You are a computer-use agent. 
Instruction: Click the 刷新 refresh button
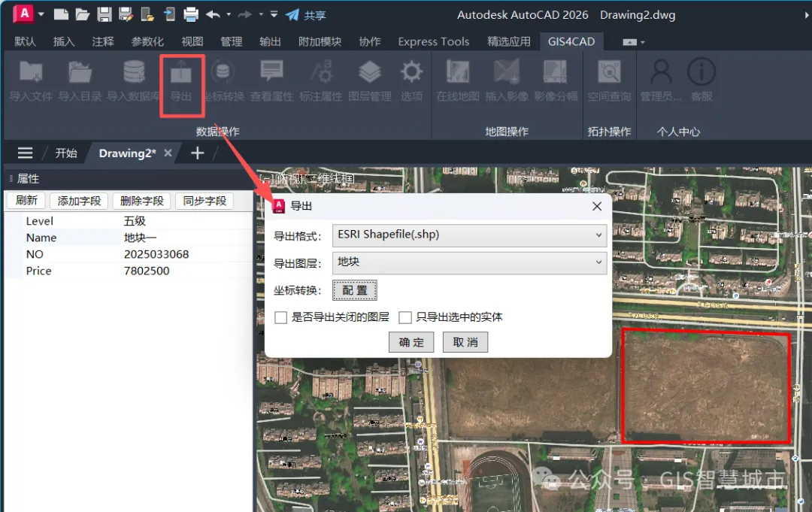(26, 200)
